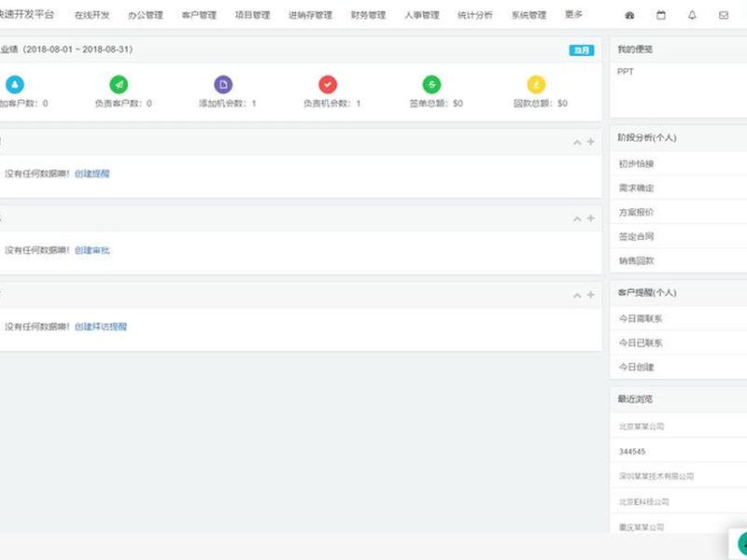Viewport: 747px width, 560px height.
Task: Click the green paper-plane icon above 负责客户数
Action: (119, 85)
